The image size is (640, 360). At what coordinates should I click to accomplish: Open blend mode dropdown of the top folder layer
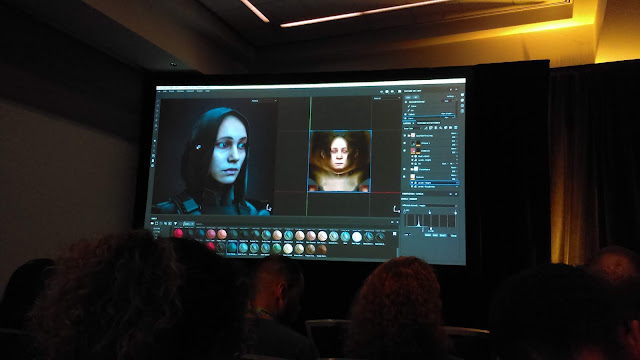[454, 133]
